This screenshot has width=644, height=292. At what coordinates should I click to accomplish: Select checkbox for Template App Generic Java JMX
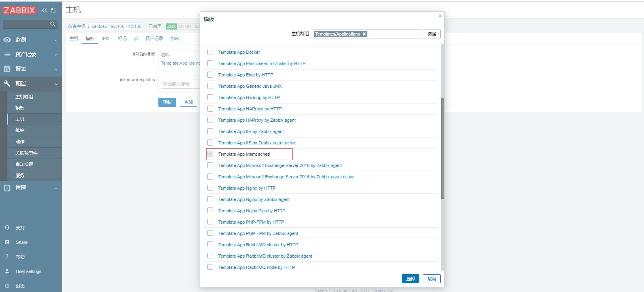pos(210,86)
